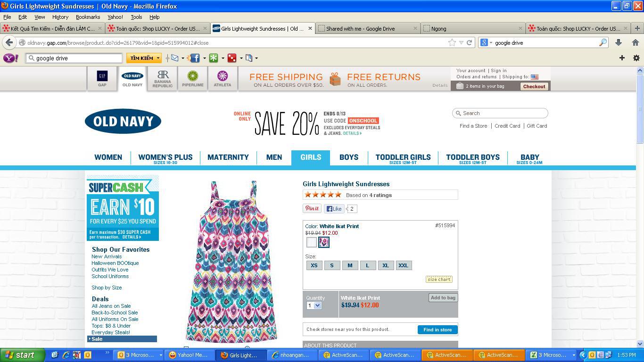
Task: Click the Yahoo toolbar search field
Action: click(x=74, y=58)
